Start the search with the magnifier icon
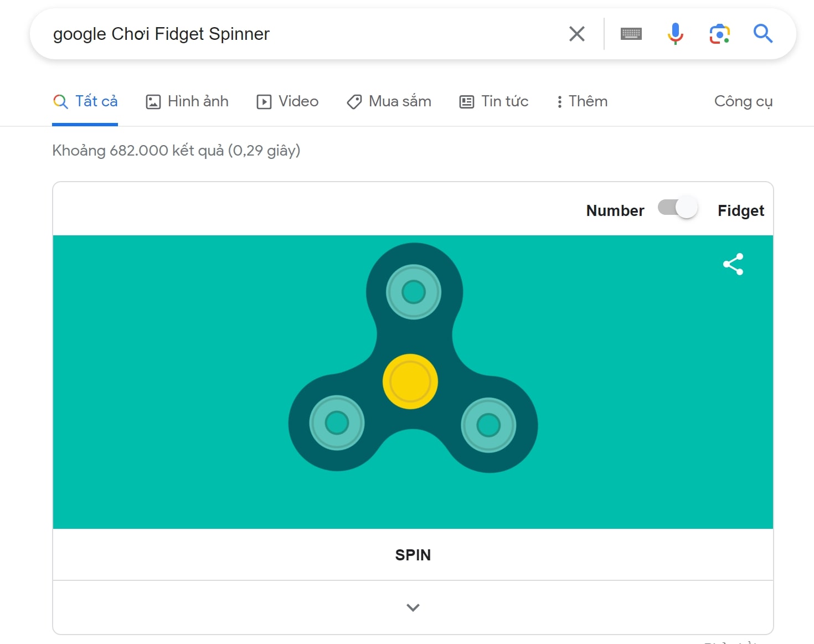814x644 pixels. click(763, 34)
